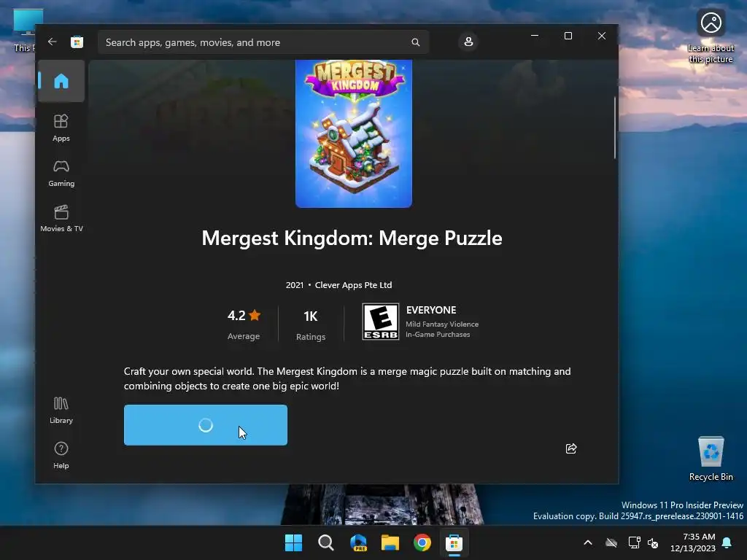Open taskbar Search
The width and height of the screenshot is (747, 560).
coord(325,542)
